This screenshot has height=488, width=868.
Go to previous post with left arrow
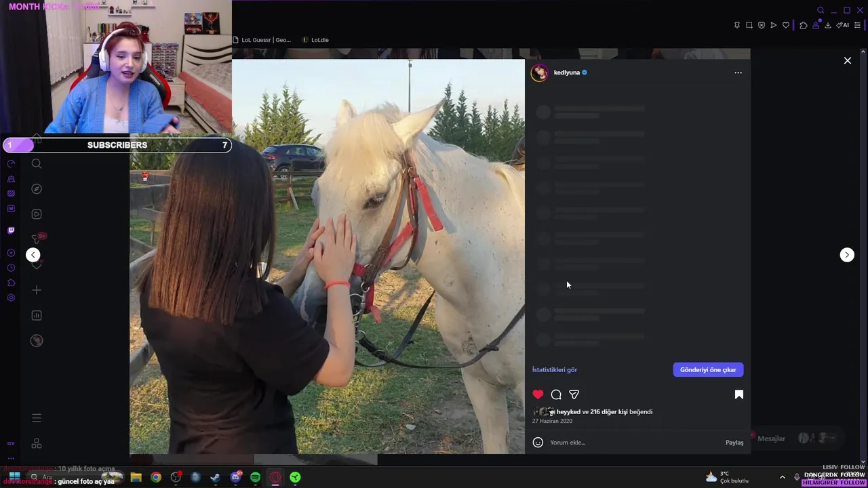pos(33,255)
